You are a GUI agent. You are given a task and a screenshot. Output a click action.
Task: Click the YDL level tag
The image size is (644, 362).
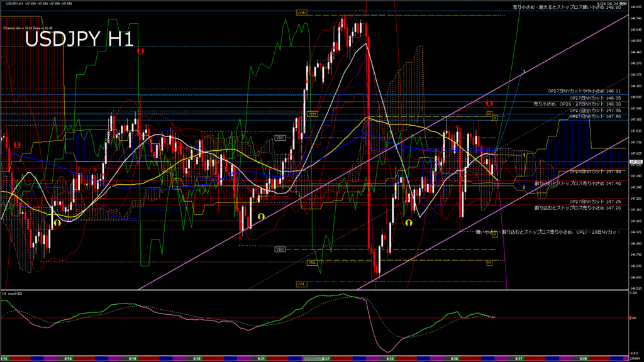pyautogui.click(x=313, y=262)
